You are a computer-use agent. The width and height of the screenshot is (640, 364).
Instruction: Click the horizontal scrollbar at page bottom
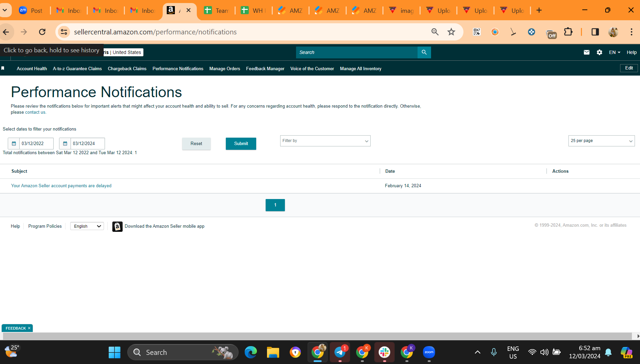pyautogui.click(x=317, y=336)
